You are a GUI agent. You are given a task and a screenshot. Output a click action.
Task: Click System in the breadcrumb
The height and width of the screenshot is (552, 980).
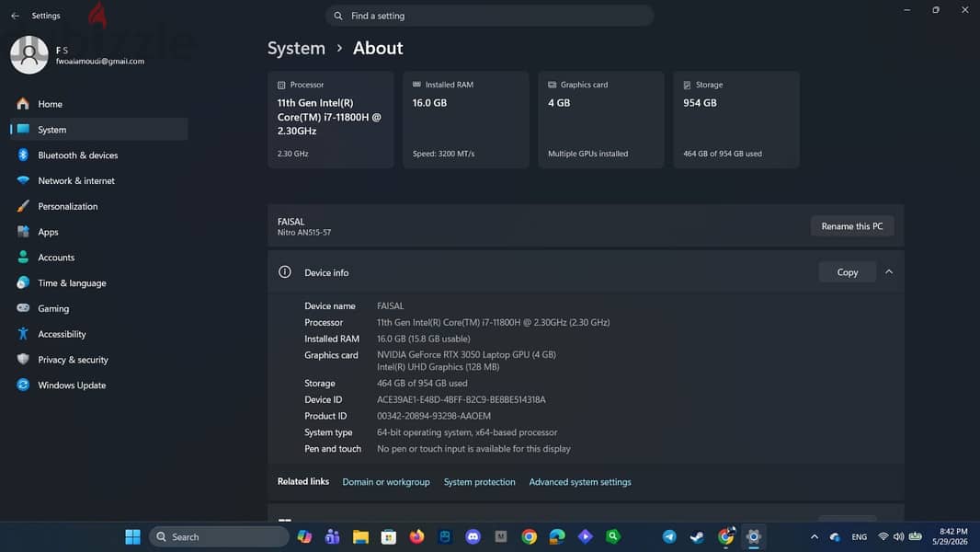pos(296,48)
